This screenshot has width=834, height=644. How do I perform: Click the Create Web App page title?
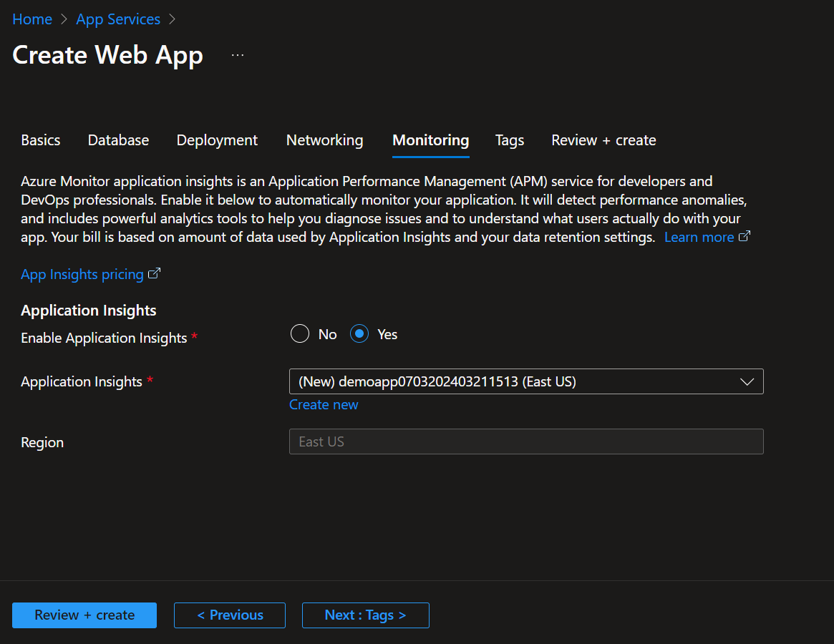(x=107, y=55)
